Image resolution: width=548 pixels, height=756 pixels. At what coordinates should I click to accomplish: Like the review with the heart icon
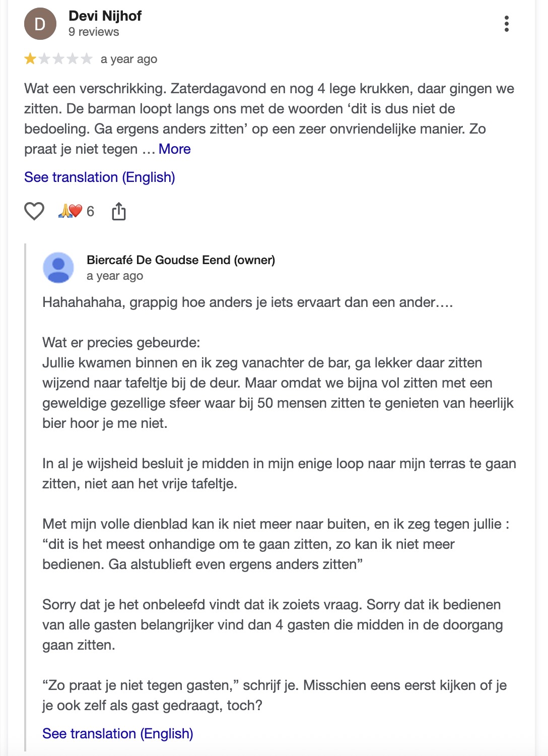pos(34,211)
